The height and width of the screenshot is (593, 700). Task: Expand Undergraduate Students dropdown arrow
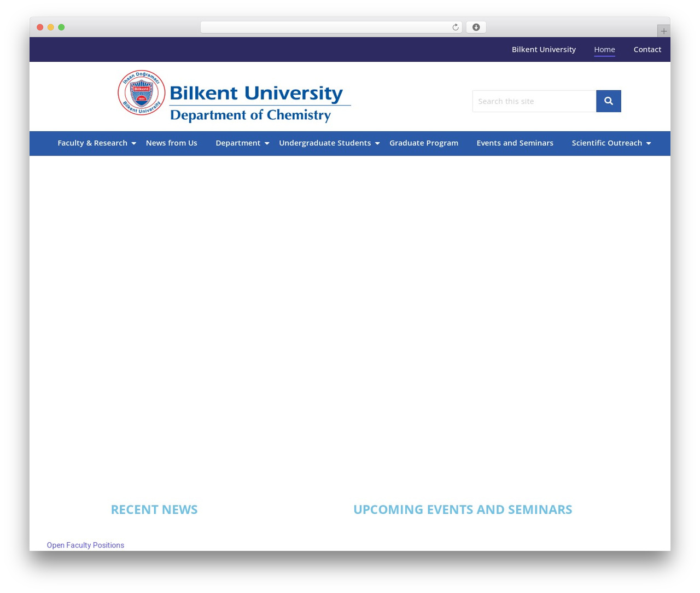377,143
